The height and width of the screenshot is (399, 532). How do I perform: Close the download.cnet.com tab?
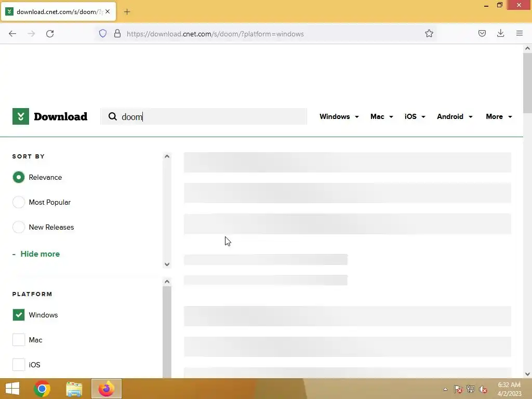tap(108, 11)
